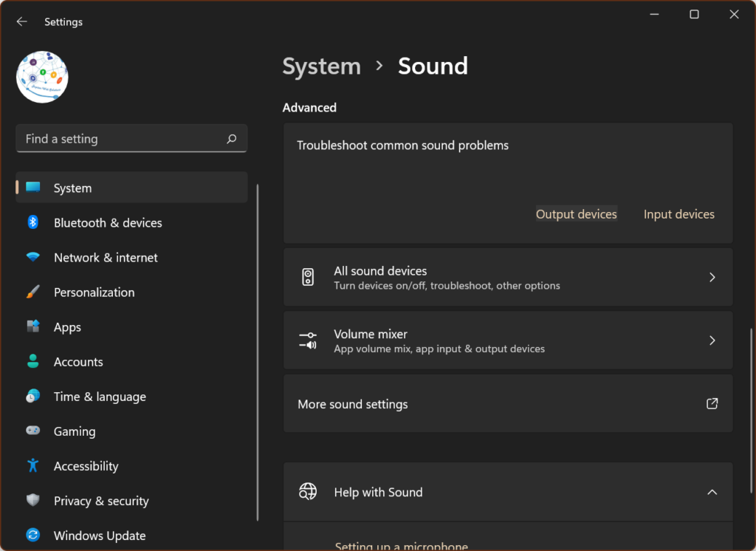Click the Volume mixer slider icon
This screenshot has height=551, width=756.
308,340
